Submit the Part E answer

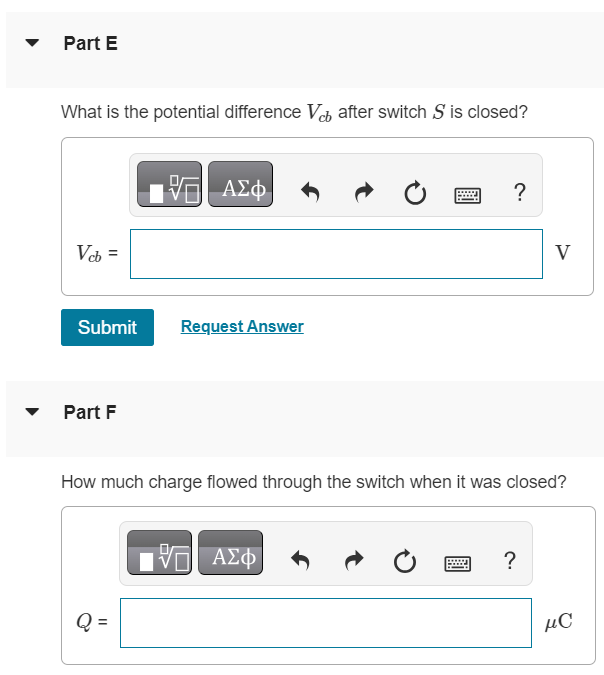coord(107,327)
